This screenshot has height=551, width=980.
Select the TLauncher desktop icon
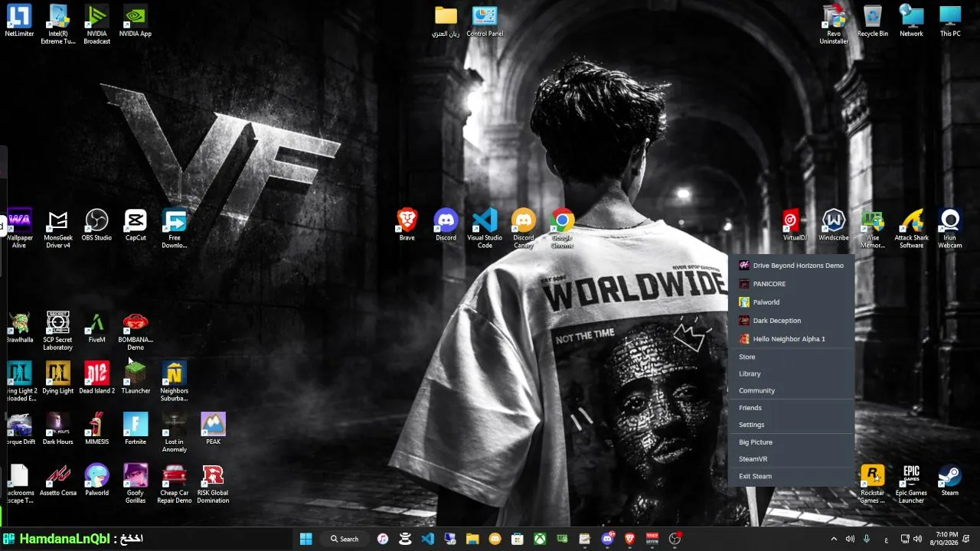point(136,379)
